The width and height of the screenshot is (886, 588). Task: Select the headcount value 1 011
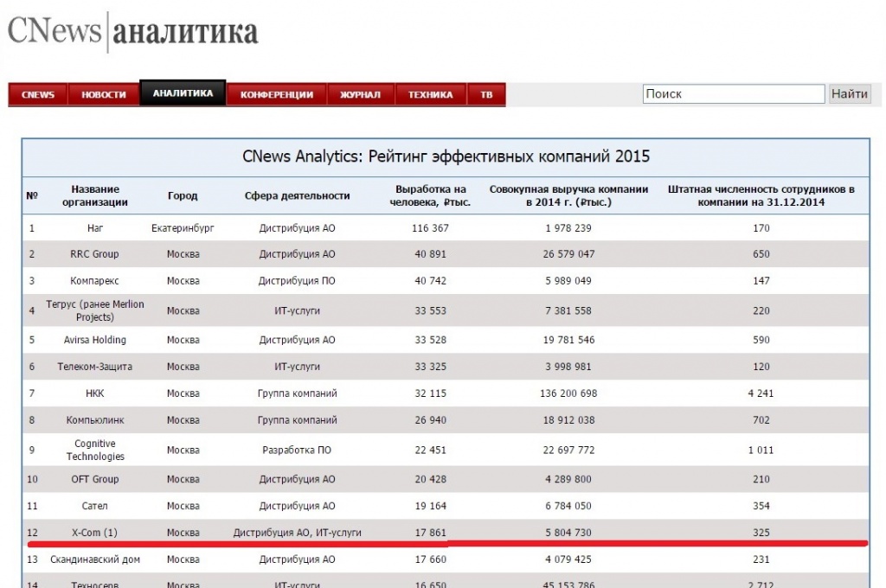(x=761, y=451)
